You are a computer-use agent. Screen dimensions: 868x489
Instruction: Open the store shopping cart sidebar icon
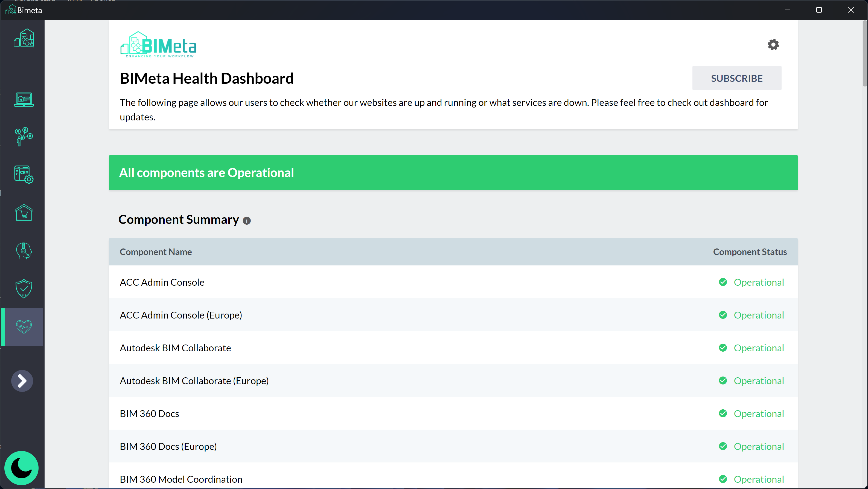(x=24, y=213)
